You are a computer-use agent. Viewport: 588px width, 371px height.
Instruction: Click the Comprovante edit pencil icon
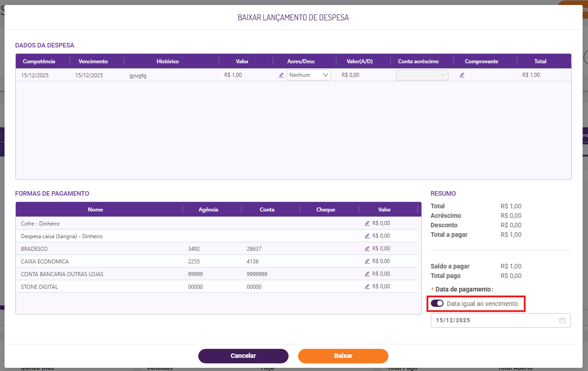pos(462,75)
